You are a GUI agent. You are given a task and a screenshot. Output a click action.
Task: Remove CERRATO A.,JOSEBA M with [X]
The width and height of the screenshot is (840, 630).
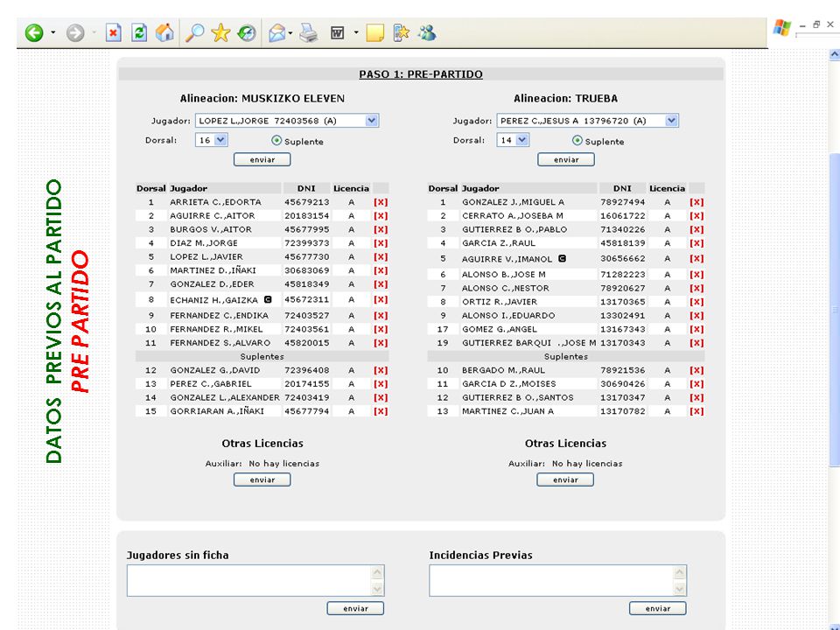click(x=696, y=216)
